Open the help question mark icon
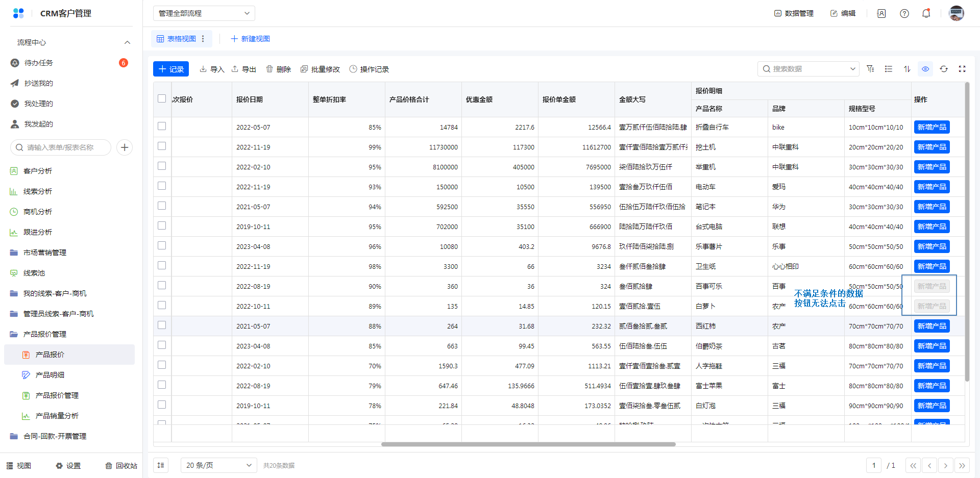Image resolution: width=980 pixels, height=478 pixels. pos(904,13)
